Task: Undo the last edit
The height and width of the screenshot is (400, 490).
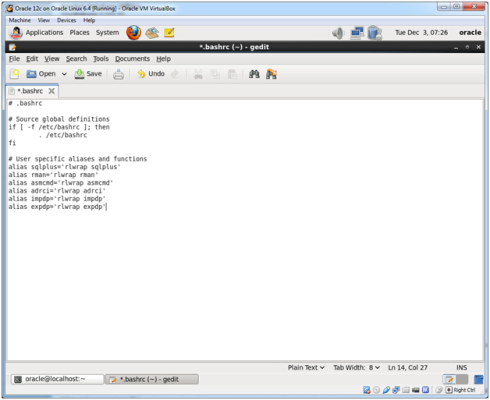Action: 151,74
